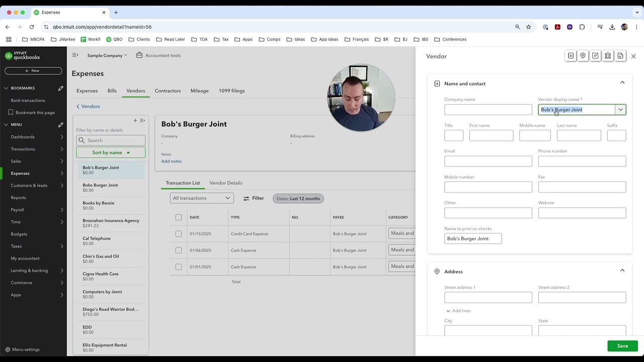Open the 1099 filings tab
The height and width of the screenshot is (362, 644).
[x=231, y=90]
